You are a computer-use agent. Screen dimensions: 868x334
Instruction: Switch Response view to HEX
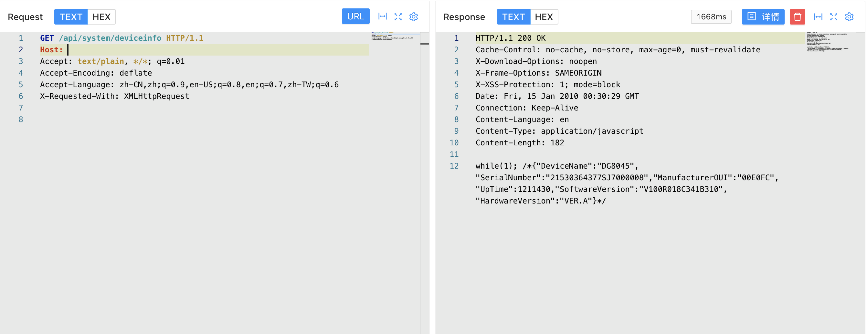[544, 17]
